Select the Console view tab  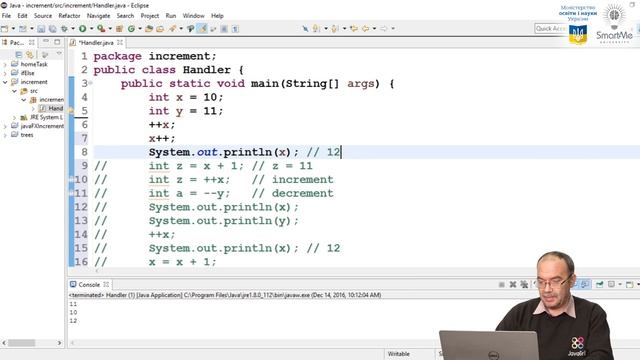89,284
